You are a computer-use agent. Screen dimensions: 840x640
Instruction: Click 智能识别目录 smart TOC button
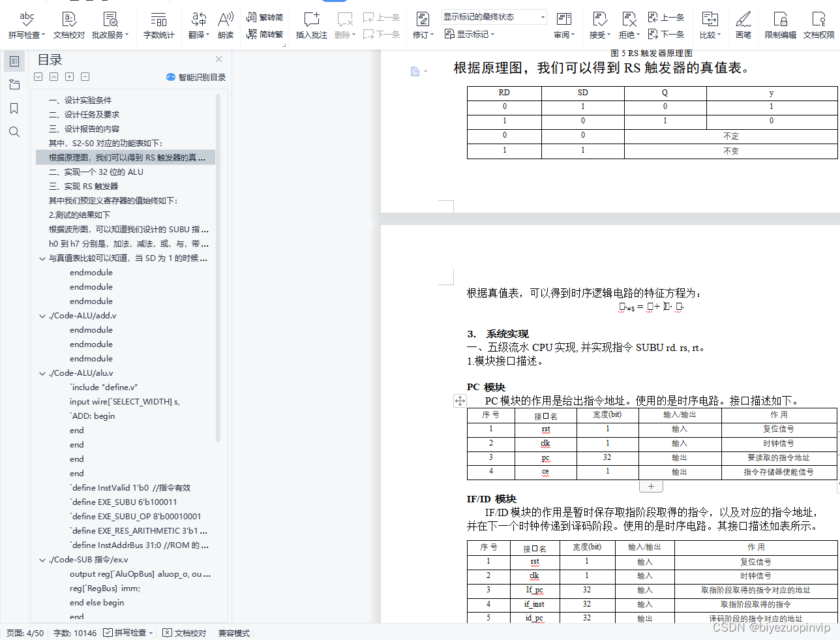pyautogui.click(x=196, y=77)
